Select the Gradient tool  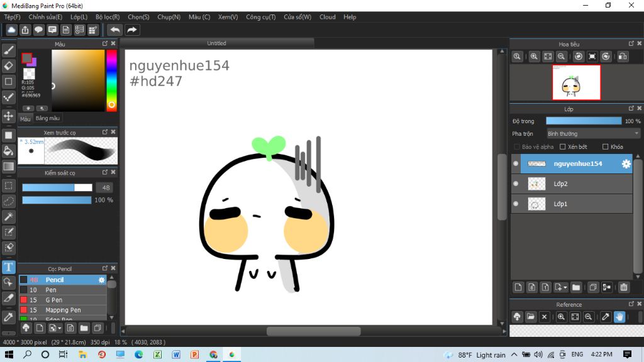pos(9,166)
